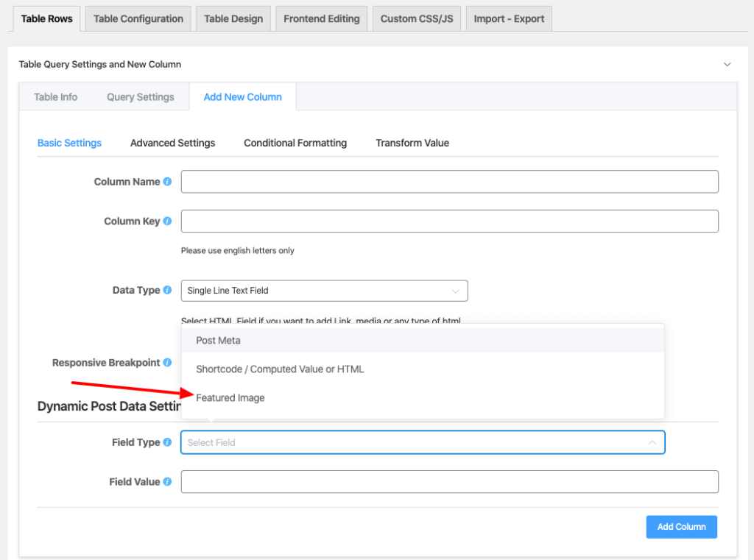Collapse the Table Query Settings section chevron
The width and height of the screenshot is (754, 560).
[727, 64]
